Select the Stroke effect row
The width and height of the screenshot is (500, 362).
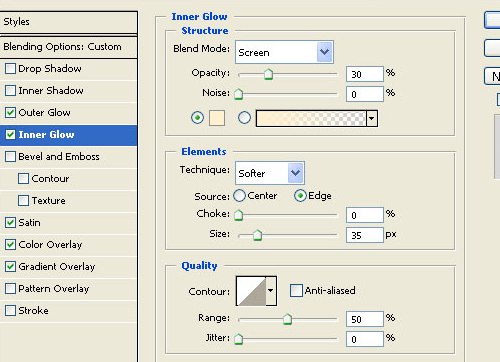[x=68, y=311]
